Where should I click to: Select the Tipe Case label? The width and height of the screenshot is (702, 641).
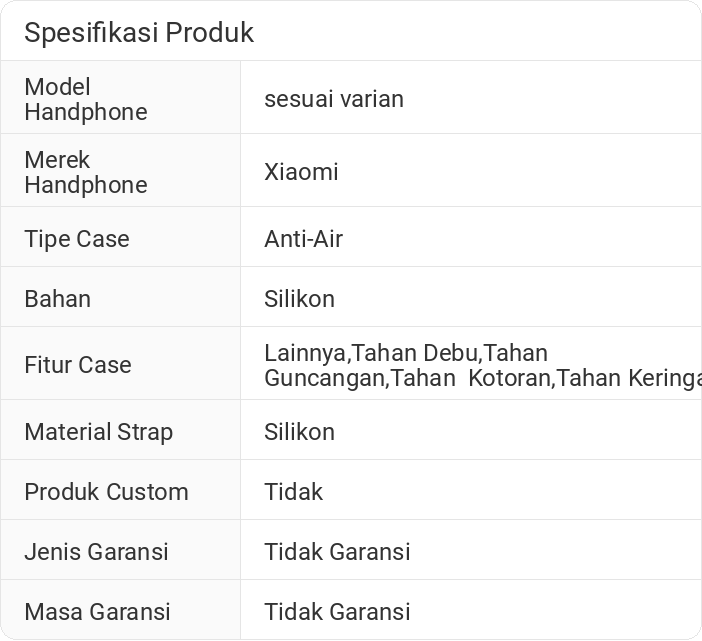pos(77,239)
